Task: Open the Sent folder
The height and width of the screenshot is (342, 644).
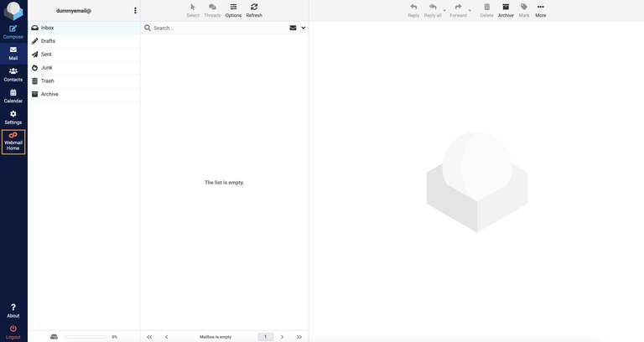Action: coord(84,54)
